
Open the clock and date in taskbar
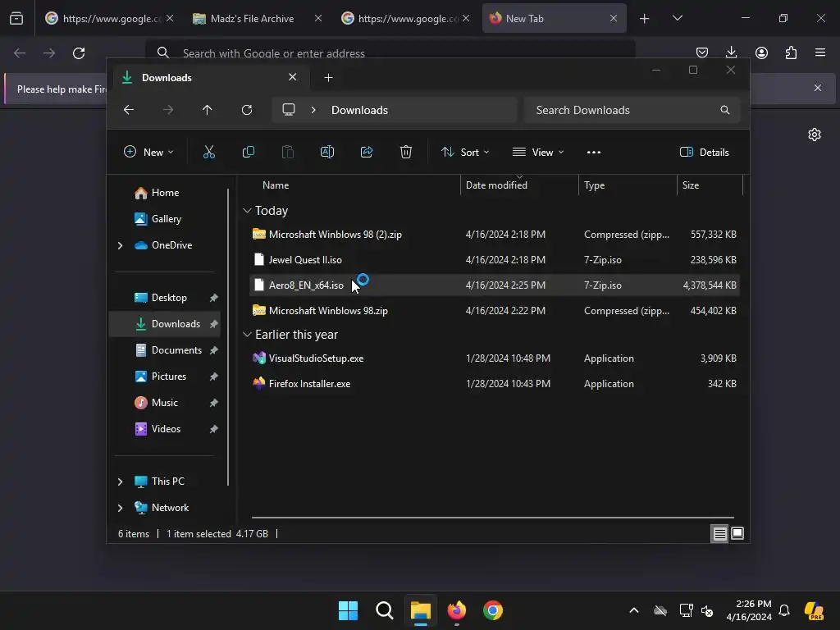[x=748, y=610]
